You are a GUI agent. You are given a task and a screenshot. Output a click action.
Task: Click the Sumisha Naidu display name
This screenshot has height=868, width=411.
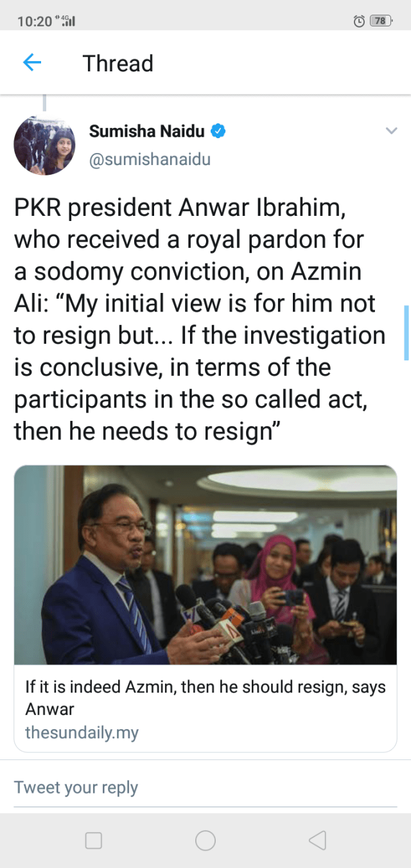[147, 132]
